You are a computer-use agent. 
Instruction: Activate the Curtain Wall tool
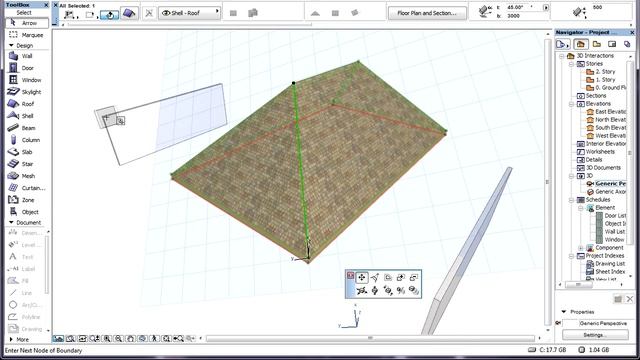27,188
